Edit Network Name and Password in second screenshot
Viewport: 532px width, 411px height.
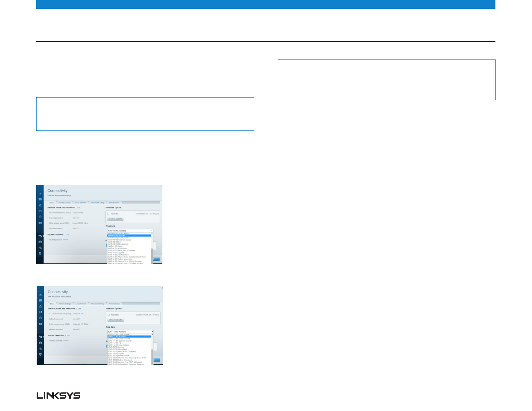point(79,309)
